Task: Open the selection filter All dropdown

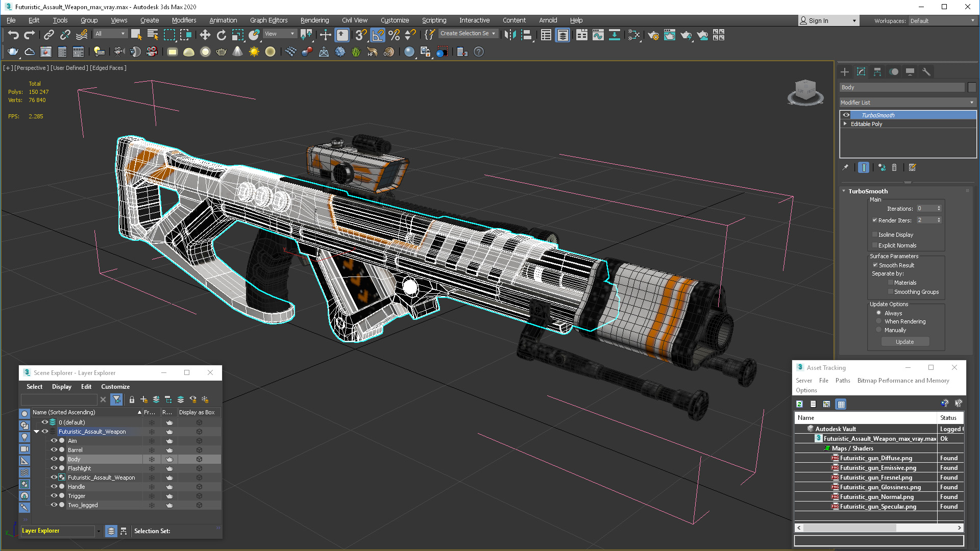Action: coord(110,34)
